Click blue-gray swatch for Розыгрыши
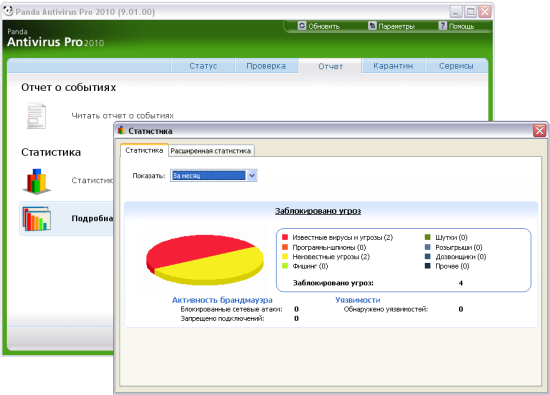The width and height of the screenshot is (550, 395). [428, 247]
